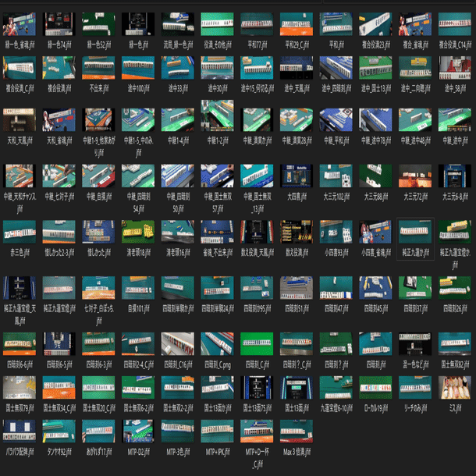476x476 pixels.
Task: Click the file name 自摸101.jfif
Action: tap(138, 309)
